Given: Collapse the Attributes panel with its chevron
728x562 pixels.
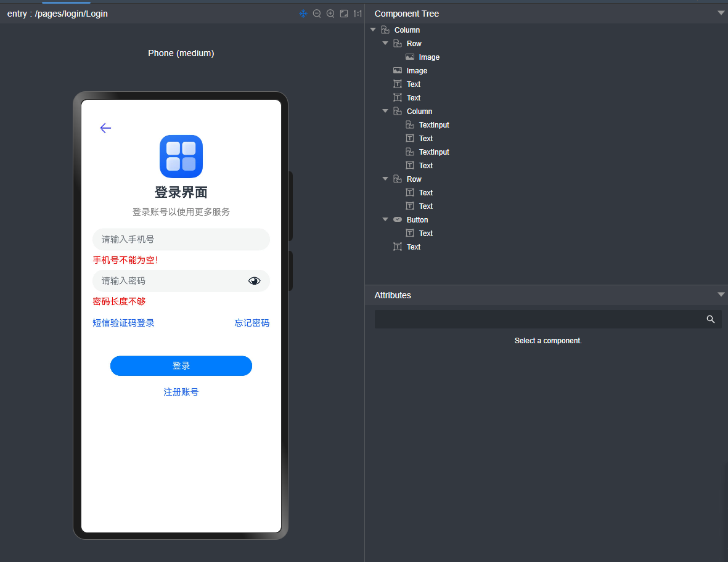Looking at the screenshot, I should pos(721,295).
